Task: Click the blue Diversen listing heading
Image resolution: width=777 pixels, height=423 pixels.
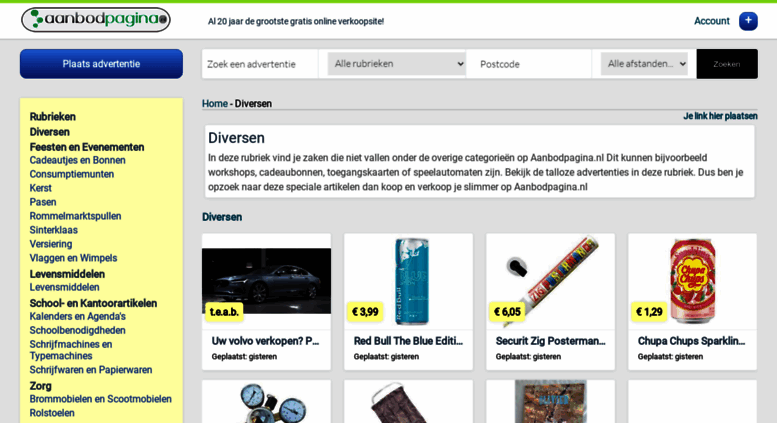Action: [222, 217]
